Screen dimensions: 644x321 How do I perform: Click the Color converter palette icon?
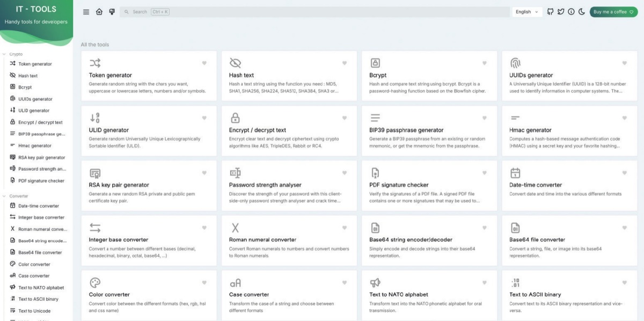[95, 282]
